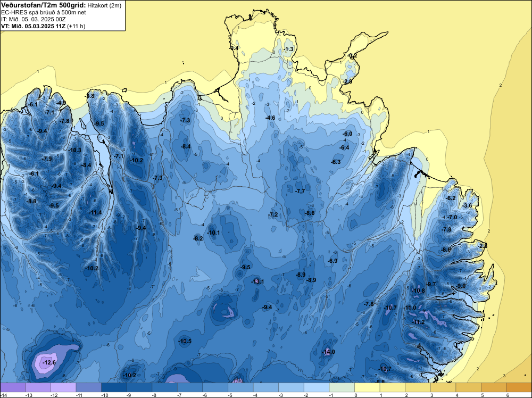Viewport: 532px width, 398px height.
Task: Click the temperature value -10.1
Action: click(x=213, y=233)
